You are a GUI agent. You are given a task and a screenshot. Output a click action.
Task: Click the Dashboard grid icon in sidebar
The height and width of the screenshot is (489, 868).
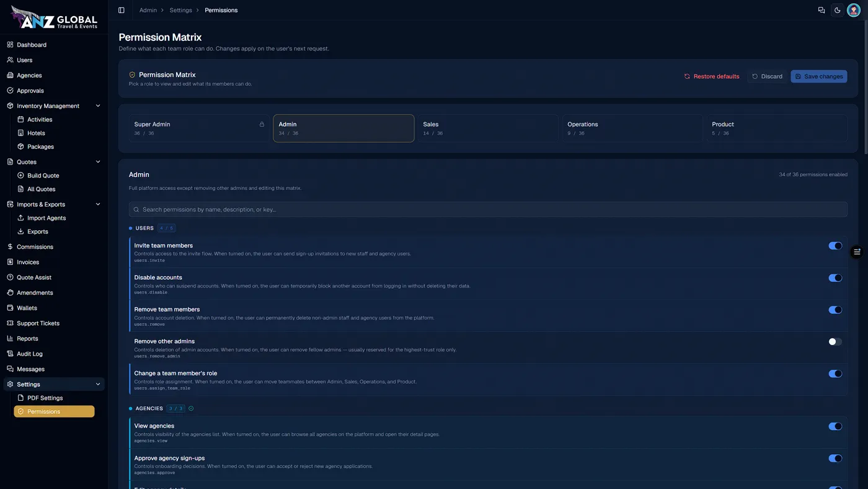tap(10, 45)
